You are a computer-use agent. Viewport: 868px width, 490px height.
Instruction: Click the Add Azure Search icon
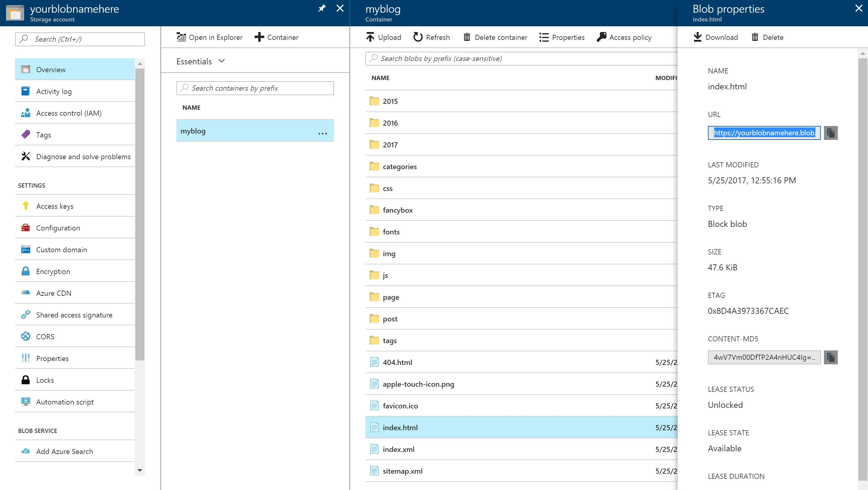pyautogui.click(x=26, y=451)
